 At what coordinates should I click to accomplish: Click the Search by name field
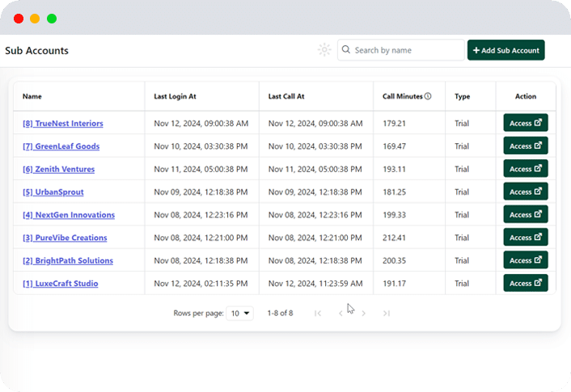coord(401,50)
